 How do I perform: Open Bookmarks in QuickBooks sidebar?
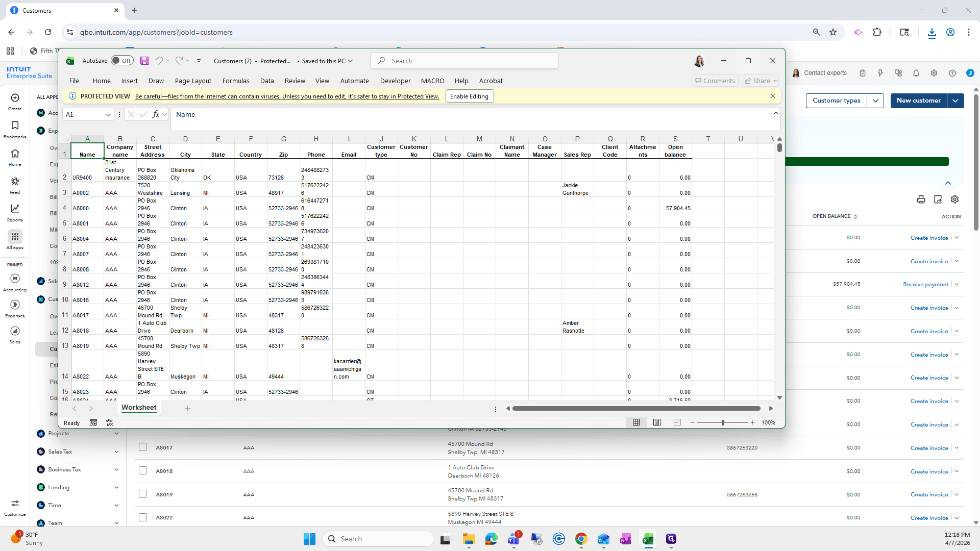point(15,130)
